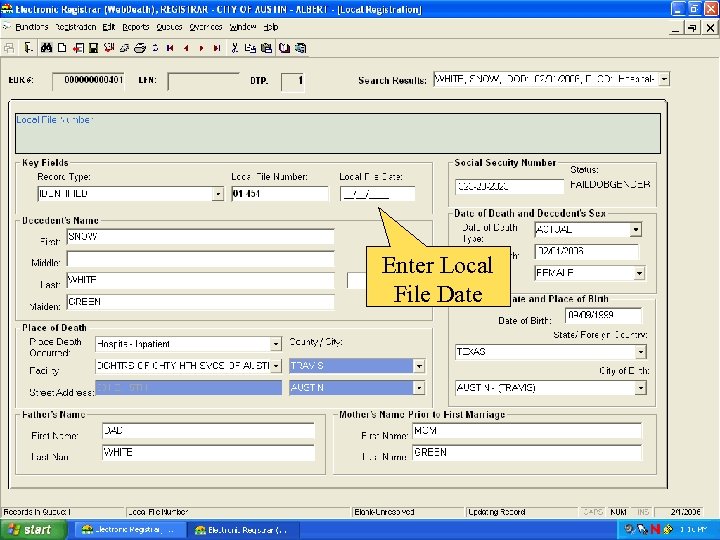Go to the last record arrow
The height and width of the screenshot is (540, 720).
217,47
